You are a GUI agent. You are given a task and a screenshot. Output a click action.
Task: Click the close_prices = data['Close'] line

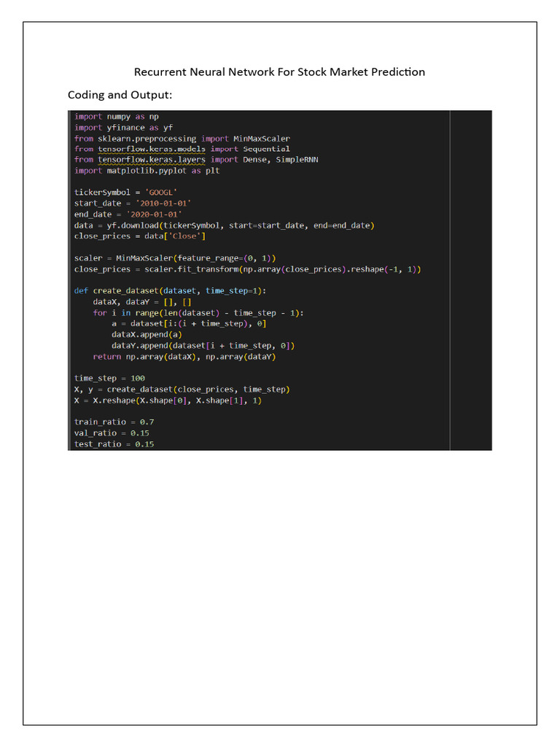tap(140, 236)
